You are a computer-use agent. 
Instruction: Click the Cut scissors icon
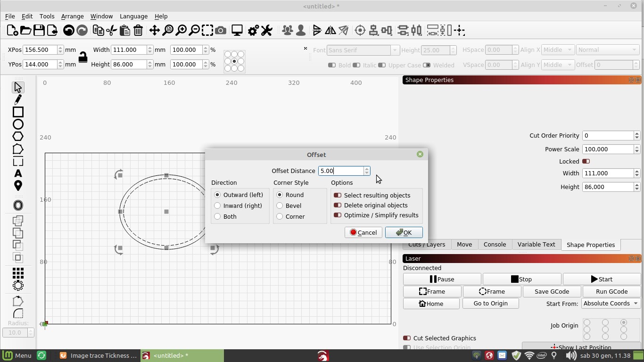click(112, 31)
